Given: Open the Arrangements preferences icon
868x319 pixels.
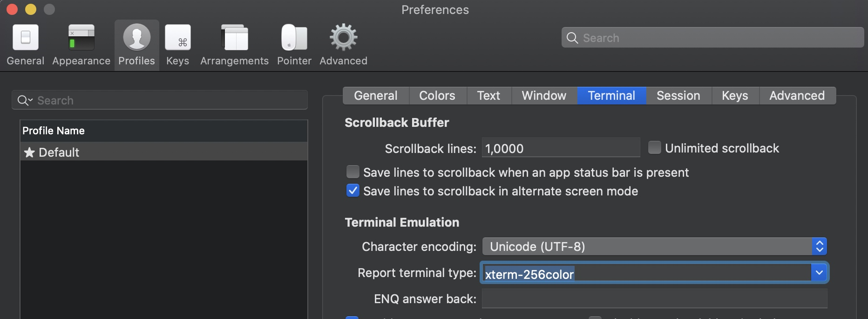Looking at the screenshot, I should pyautogui.click(x=235, y=38).
